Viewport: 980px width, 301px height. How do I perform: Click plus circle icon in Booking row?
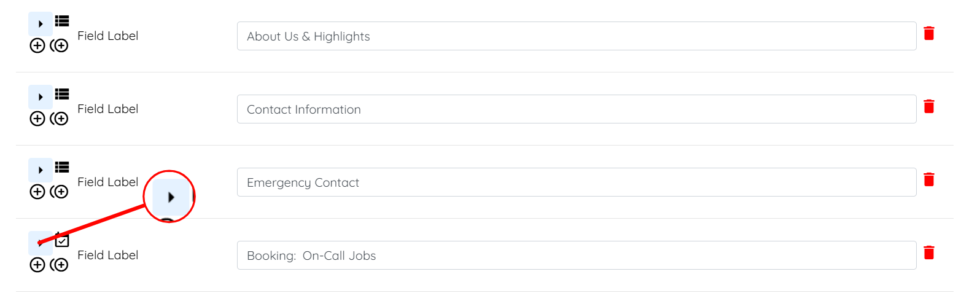coord(37,265)
